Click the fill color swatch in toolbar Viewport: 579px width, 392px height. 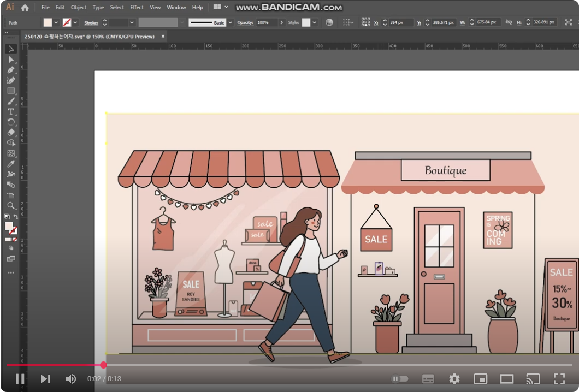[9, 226]
